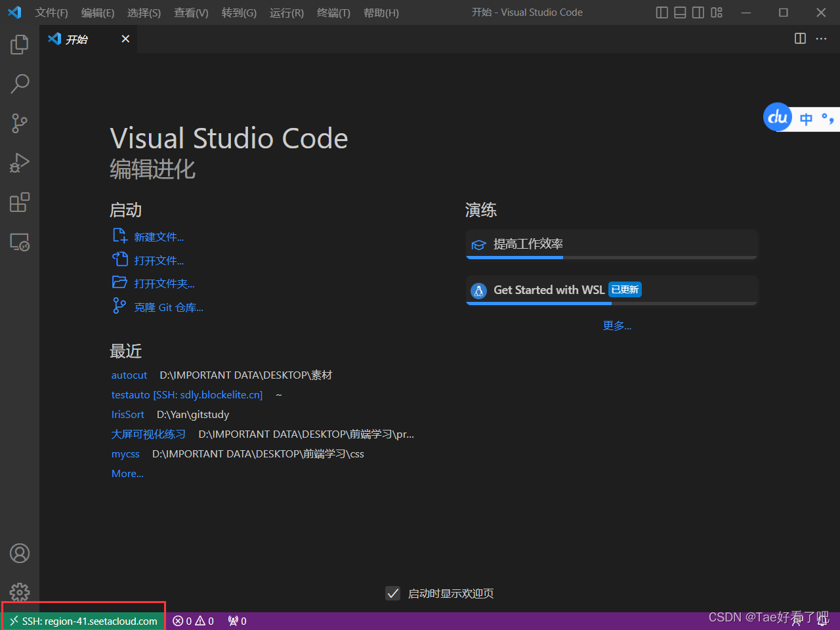Open the SSH remote status indicator
The image size is (840, 630).
click(83, 621)
